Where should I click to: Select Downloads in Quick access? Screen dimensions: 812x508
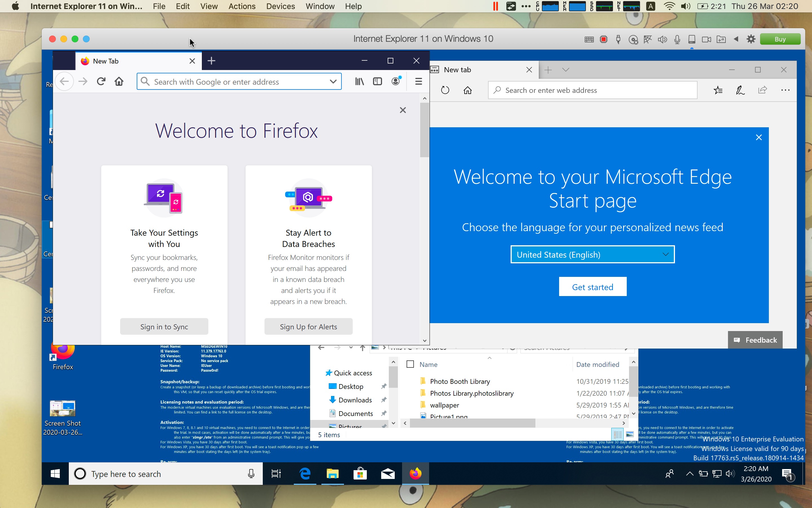coord(355,400)
